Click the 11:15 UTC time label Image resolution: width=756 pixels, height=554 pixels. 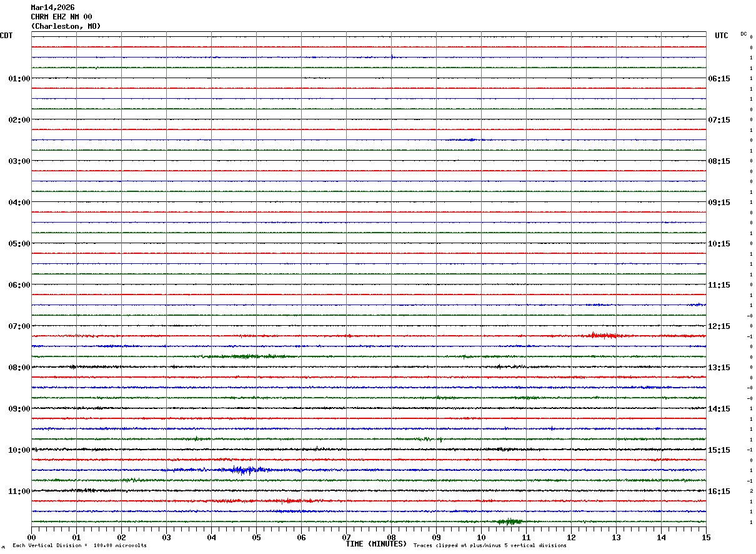719,285
